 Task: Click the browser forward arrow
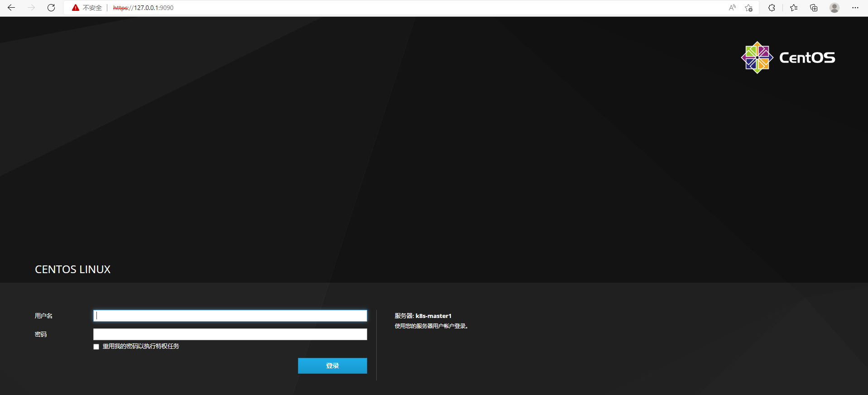click(31, 8)
